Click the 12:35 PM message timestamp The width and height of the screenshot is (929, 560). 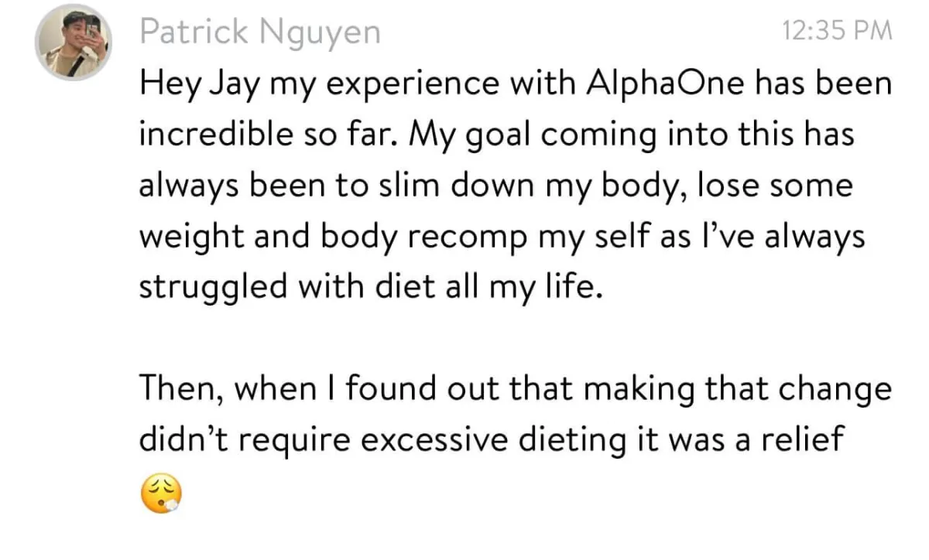coord(838,31)
